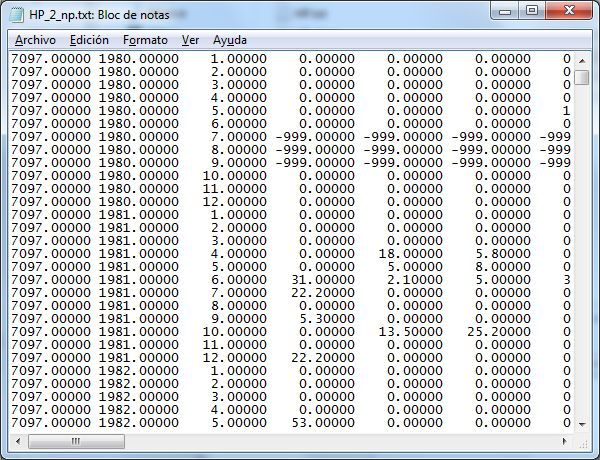The width and height of the screenshot is (600, 460).
Task: Click first -999.00000 in 1980 month 9 row
Action: click(315, 163)
